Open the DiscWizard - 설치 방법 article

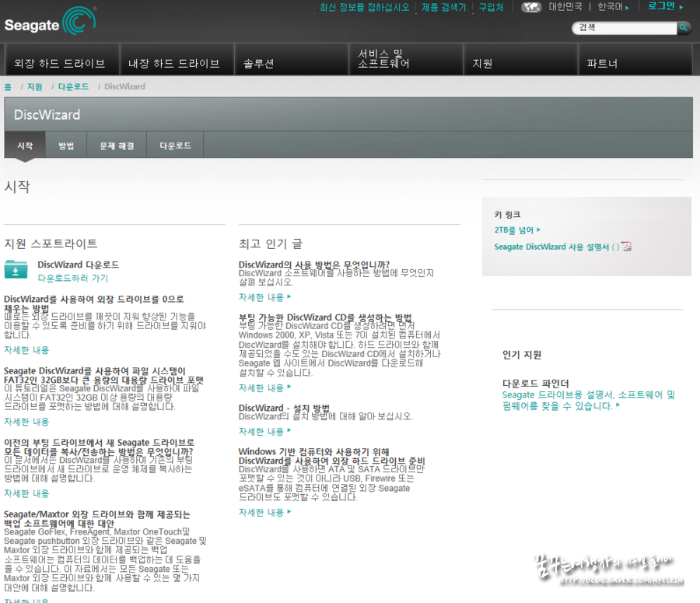point(284,408)
